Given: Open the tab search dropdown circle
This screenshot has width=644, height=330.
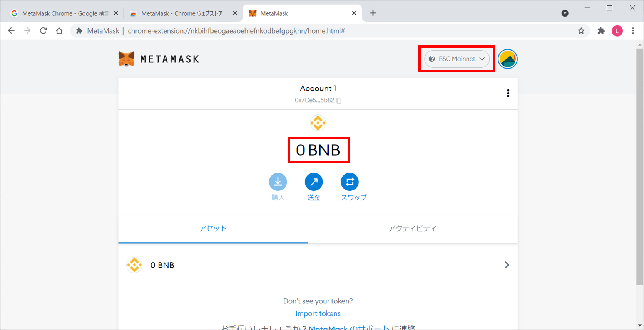Looking at the screenshot, I should 565,13.
